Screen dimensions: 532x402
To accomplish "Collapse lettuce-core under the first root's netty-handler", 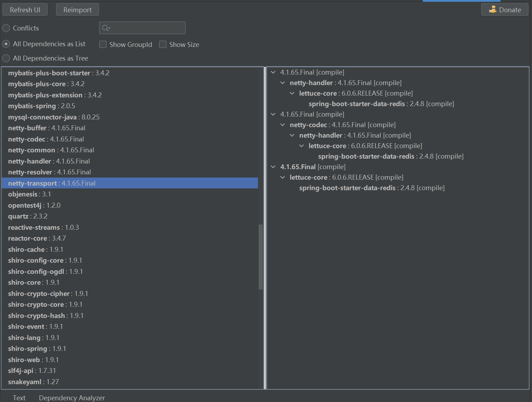I will point(292,93).
